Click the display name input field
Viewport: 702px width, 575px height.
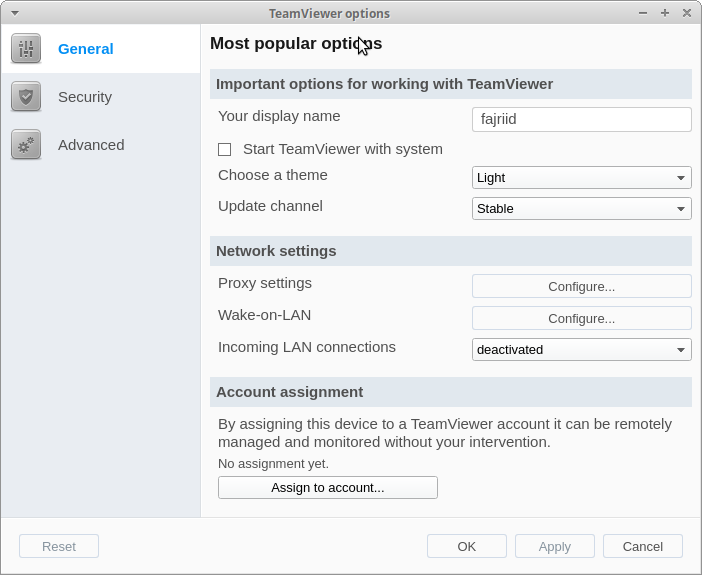[x=582, y=119]
